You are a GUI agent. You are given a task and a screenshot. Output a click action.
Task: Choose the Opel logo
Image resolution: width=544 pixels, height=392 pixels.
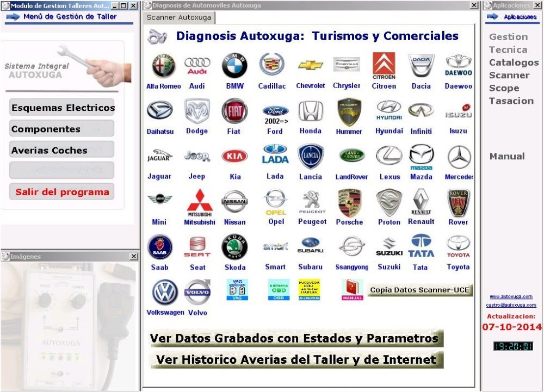[x=276, y=202]
